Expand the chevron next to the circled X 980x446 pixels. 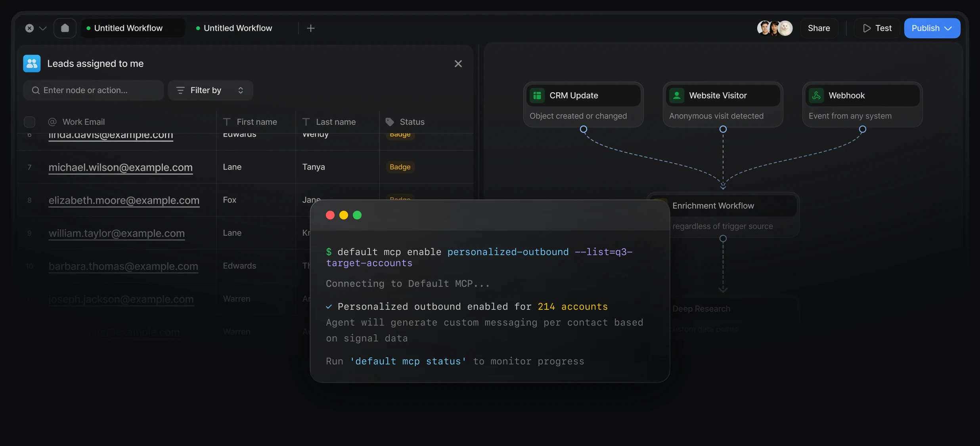click(43, 29)
